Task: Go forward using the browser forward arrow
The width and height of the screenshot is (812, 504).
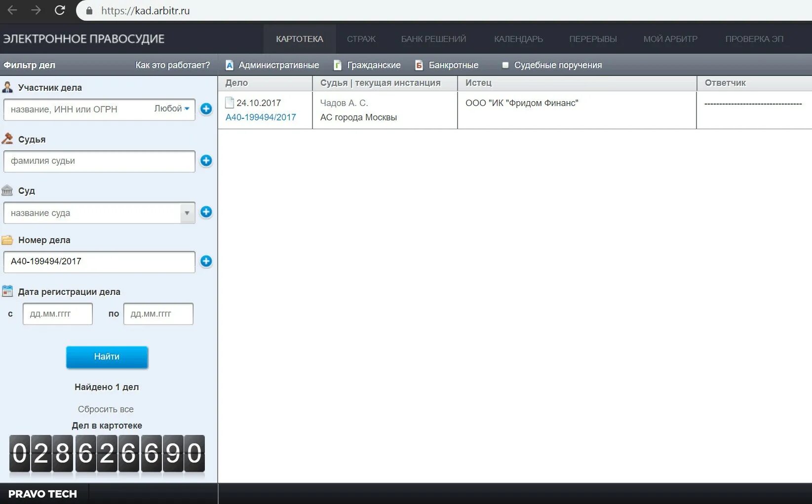Action: [x=36, y=10]
